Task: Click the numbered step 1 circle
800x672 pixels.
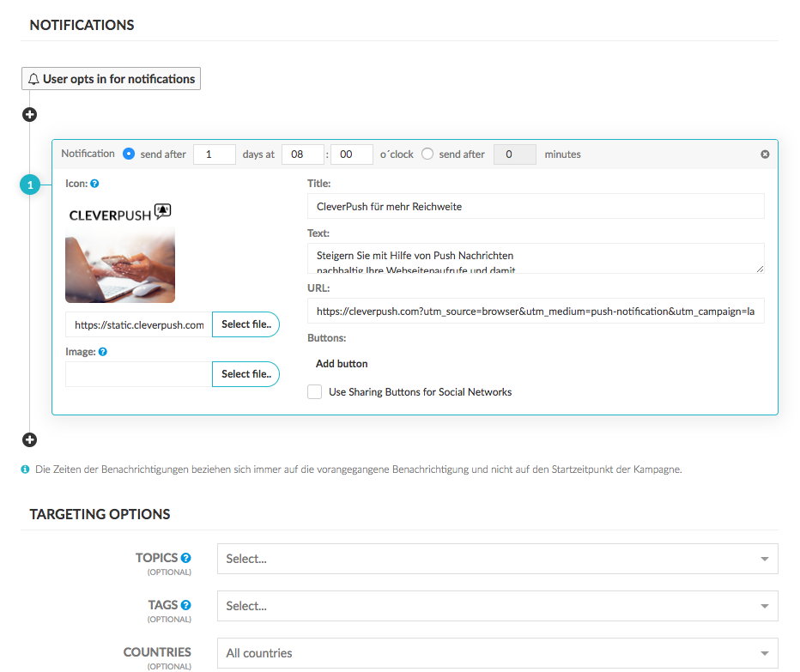Action: 30,185
